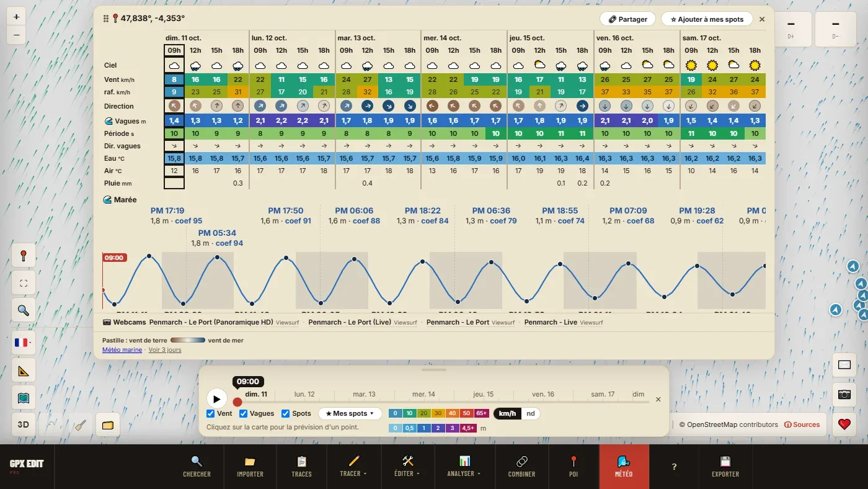Start the forecast animation with play button

tap(216, 399)
